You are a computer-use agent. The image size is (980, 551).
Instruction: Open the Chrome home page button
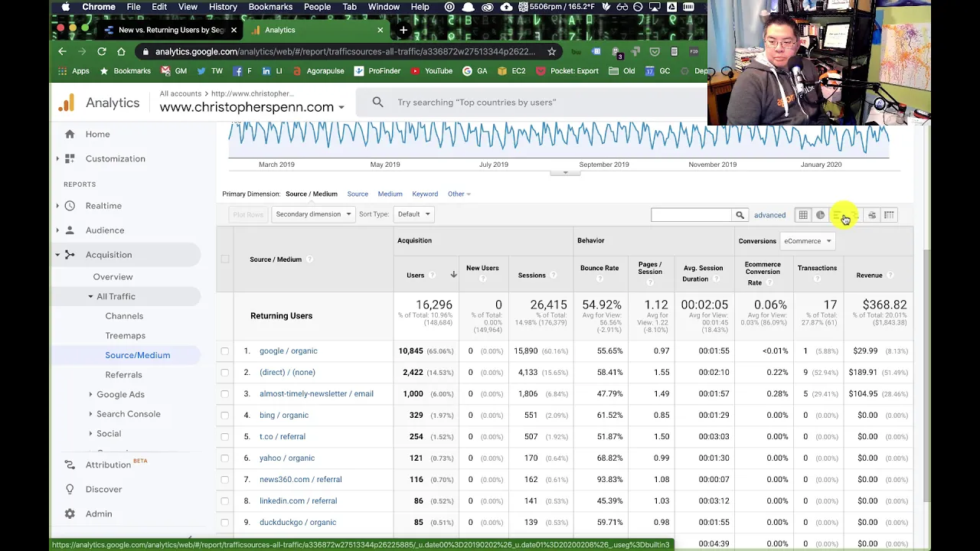click(x=121, y=51)
